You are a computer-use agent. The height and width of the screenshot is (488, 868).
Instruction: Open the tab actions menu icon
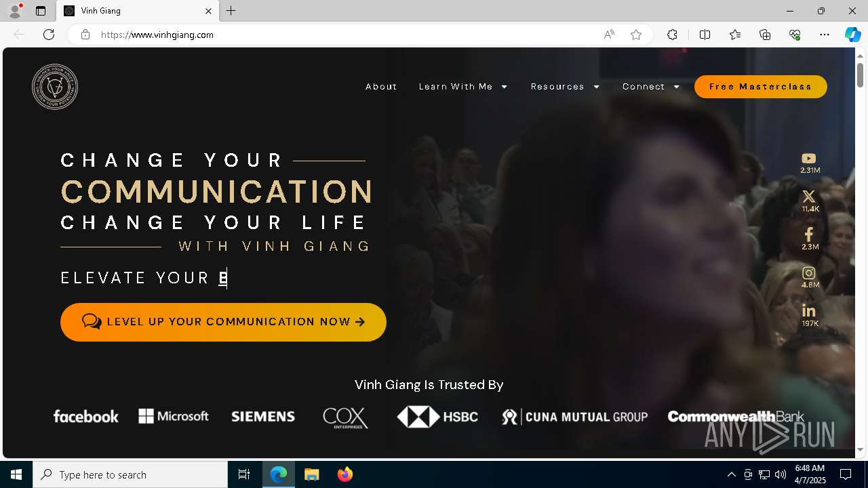click(41, 11)
